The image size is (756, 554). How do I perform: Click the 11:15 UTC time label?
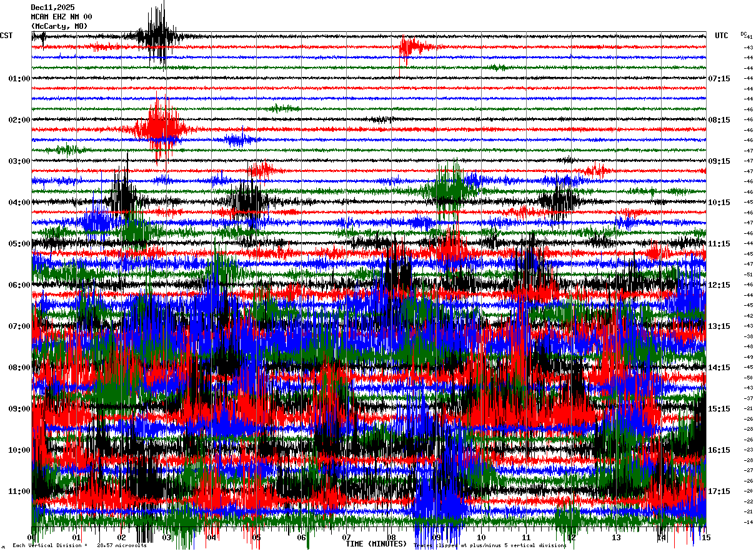tap(719, 244)
